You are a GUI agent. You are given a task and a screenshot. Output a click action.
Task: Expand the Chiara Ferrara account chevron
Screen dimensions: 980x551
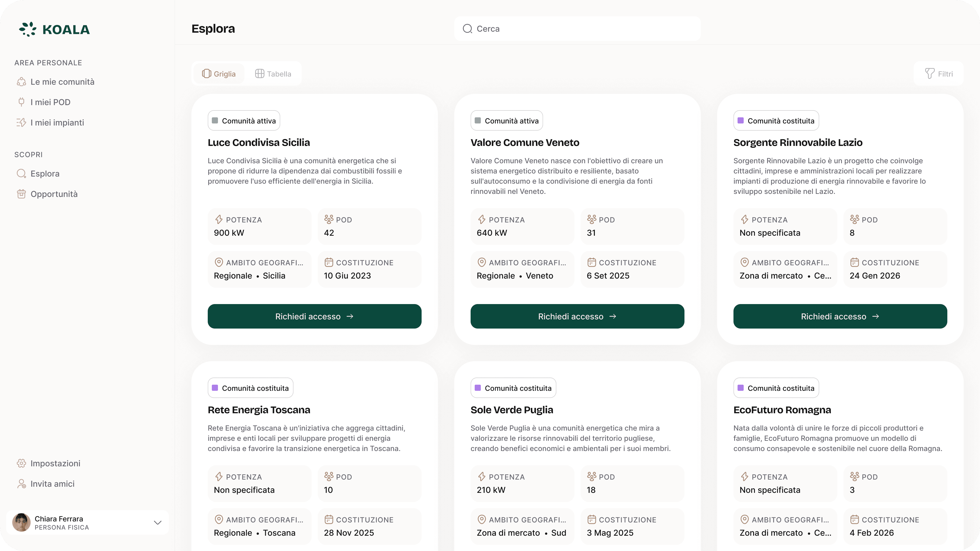(157, 522)
